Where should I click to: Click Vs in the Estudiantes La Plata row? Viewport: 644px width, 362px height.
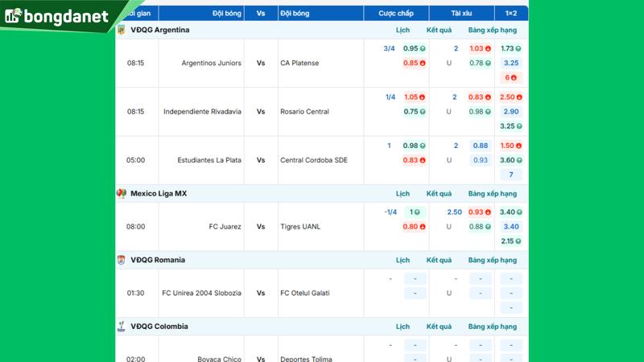[x=261, y=160]
